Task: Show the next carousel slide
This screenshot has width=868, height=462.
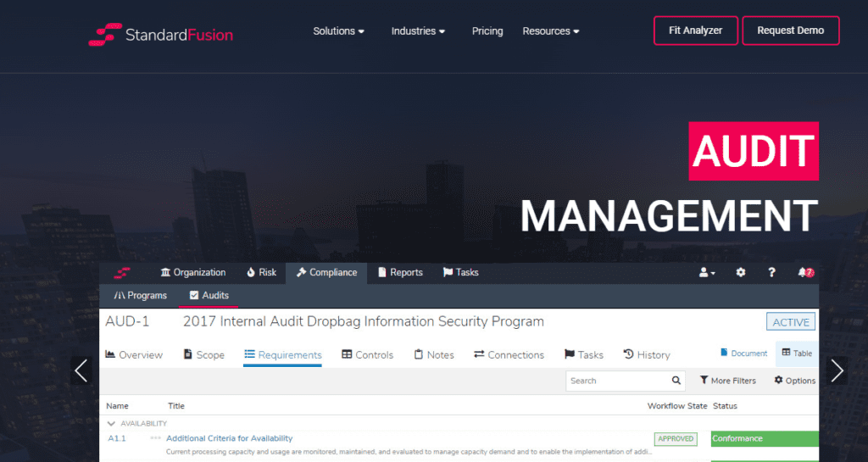Action: coord(837,370)
